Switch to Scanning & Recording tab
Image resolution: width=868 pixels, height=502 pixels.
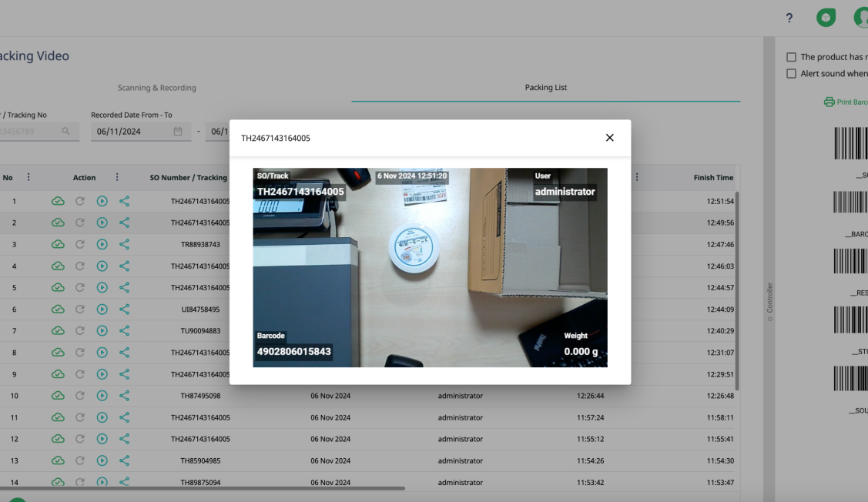tap(156, 88)
